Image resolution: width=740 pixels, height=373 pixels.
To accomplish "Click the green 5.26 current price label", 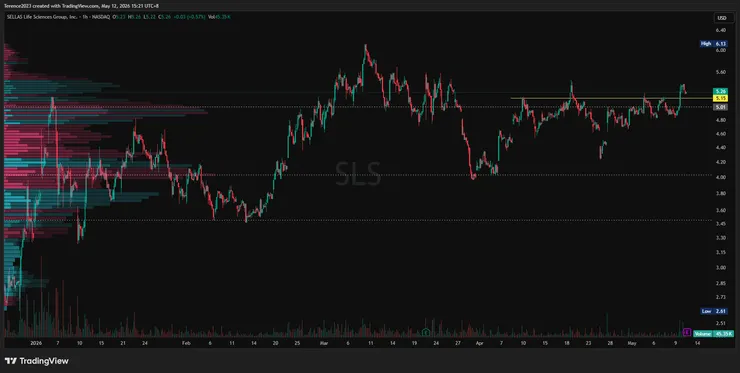I will (720, 91).
